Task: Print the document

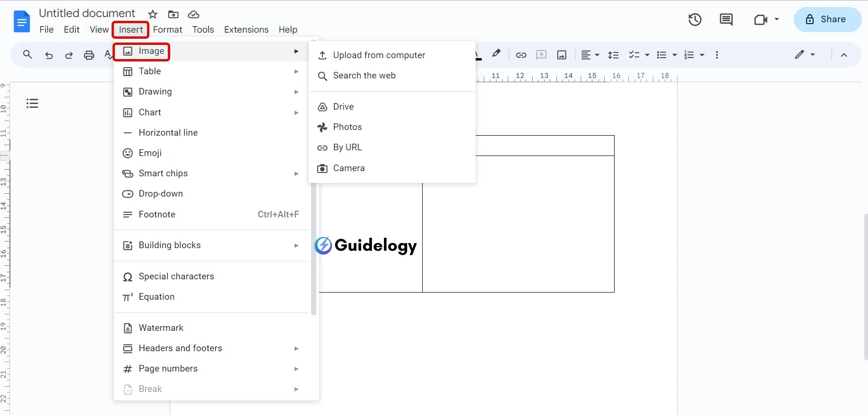Action: tap(89, 55)
